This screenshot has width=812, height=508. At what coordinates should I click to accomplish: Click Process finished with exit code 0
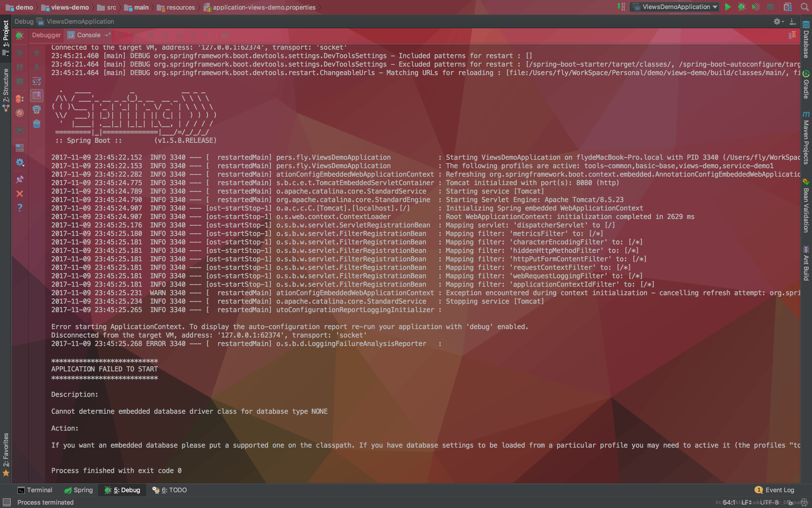(116, 470)
